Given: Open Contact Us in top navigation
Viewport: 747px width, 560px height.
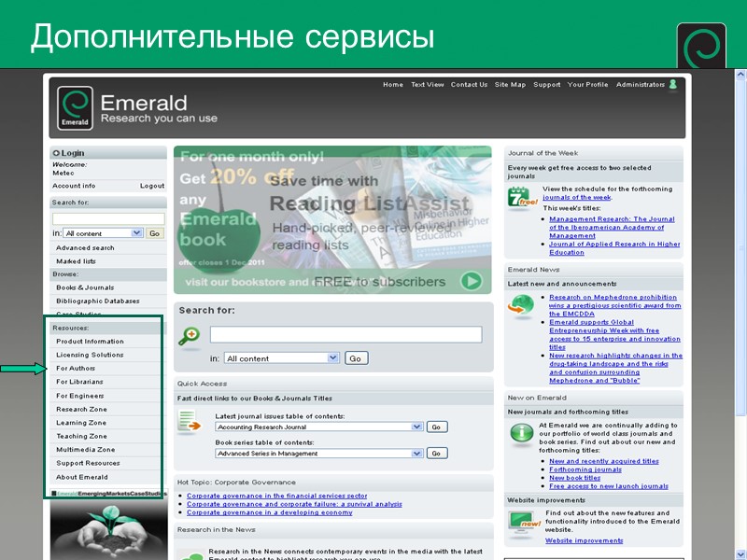Looking at the screenshot, I should click(470, 85).
